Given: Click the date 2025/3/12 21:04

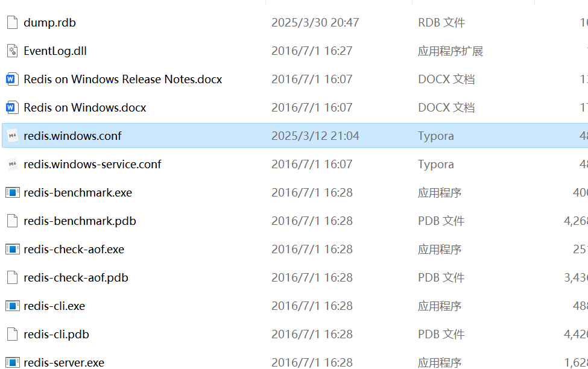Looking at the screenshot, I should [x=315, y=136].
